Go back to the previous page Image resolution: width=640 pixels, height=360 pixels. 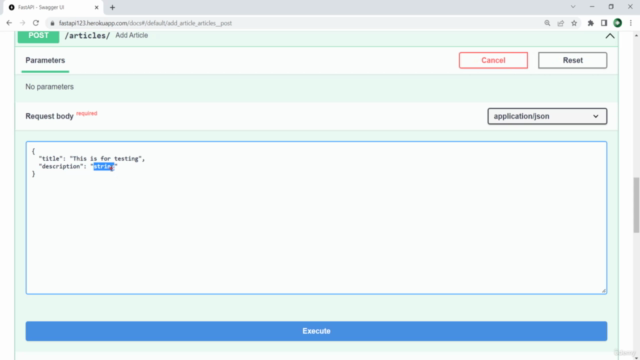click(9, 23)
